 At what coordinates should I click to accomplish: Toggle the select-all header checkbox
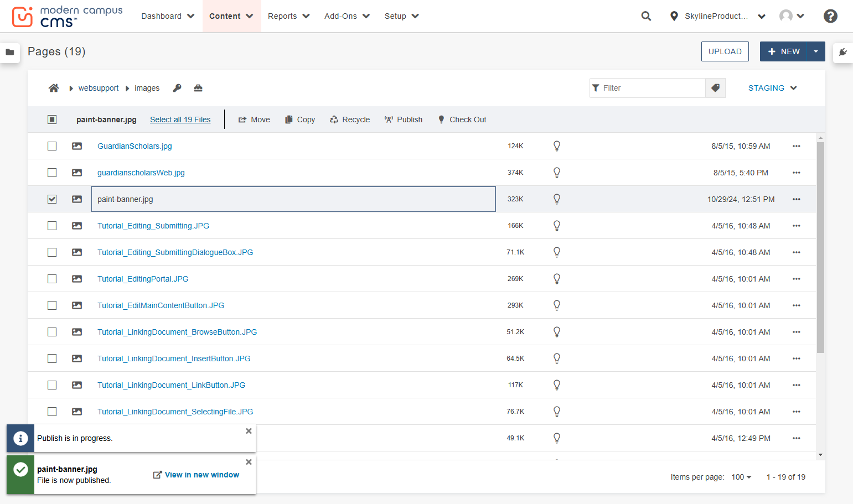(x=52, y=119)
